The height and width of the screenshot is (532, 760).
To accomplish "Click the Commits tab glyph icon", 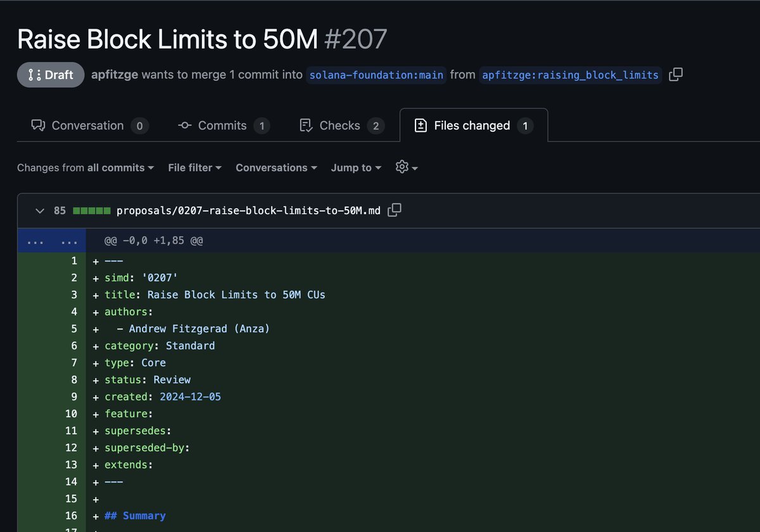I will (x=184, y=125).
